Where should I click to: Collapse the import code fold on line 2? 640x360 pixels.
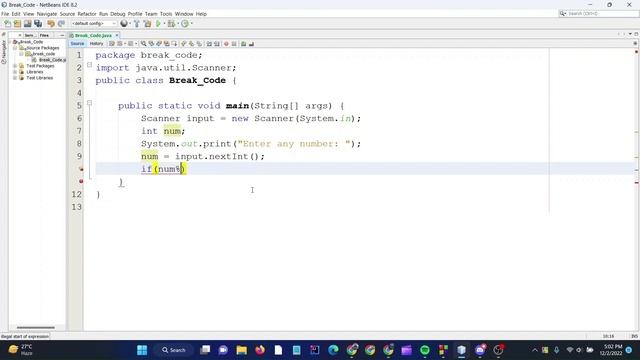point(89,65)
